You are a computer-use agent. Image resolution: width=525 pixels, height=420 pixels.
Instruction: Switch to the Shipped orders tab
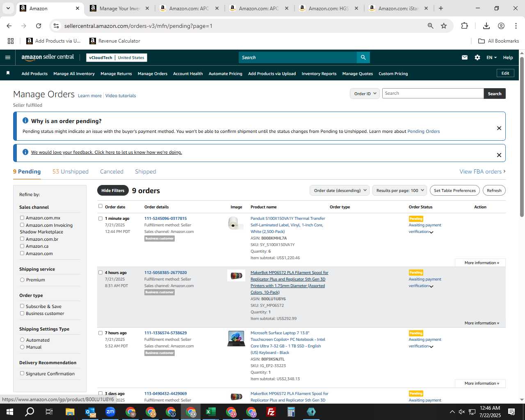(145, 171)
